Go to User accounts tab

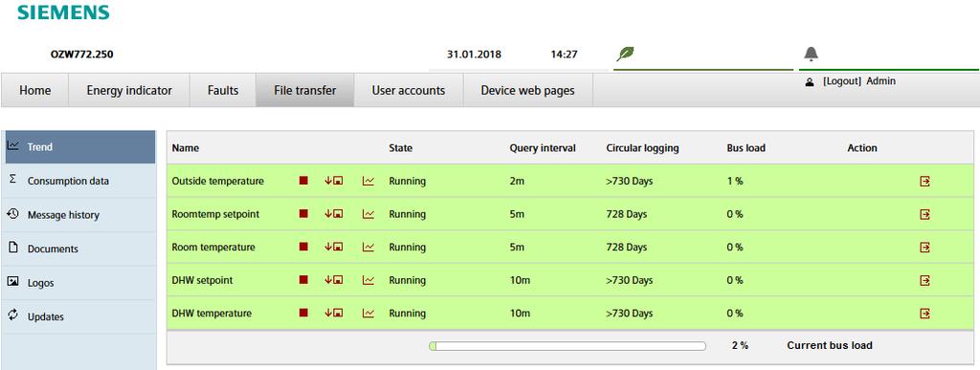pyautogui.click(x=409, y=91)
